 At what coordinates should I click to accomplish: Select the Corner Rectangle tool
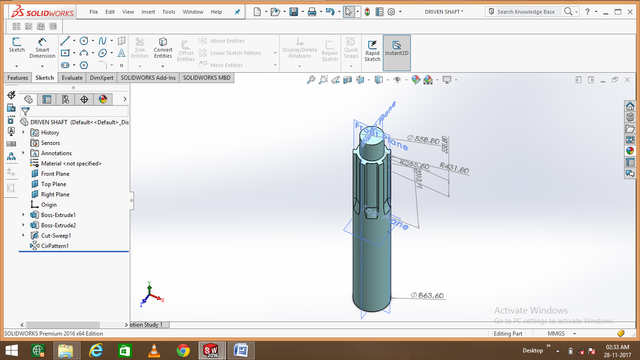[x=65, y=53]
